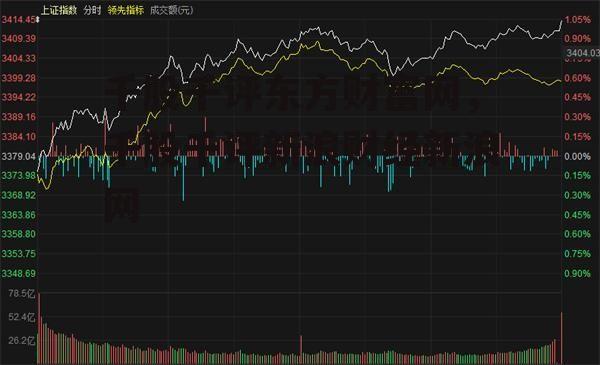Toggle the 领先指标 indicator line

coord(126,10)
